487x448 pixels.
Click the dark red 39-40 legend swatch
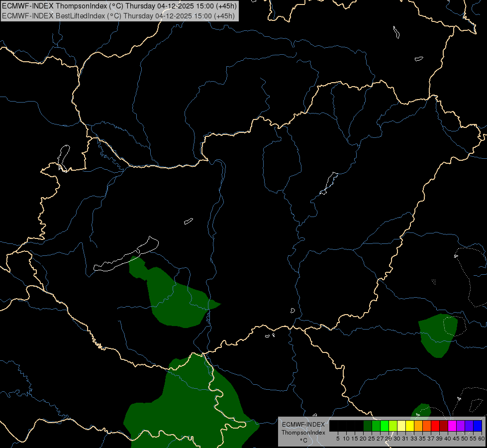click(444, 426)
